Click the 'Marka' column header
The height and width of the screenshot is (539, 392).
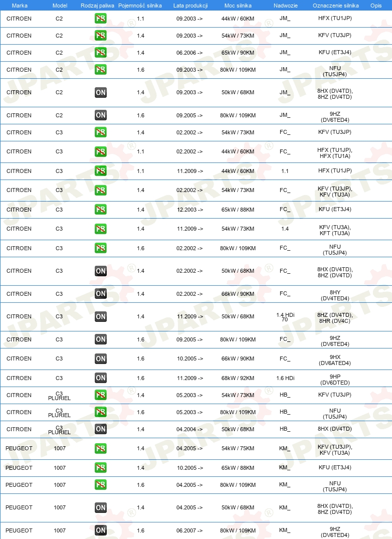20,6
